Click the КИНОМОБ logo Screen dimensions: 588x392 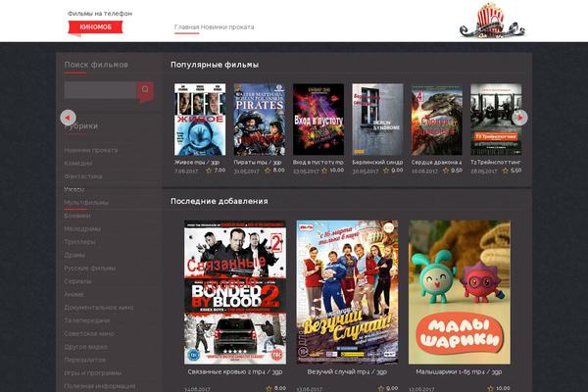[96, 27]
